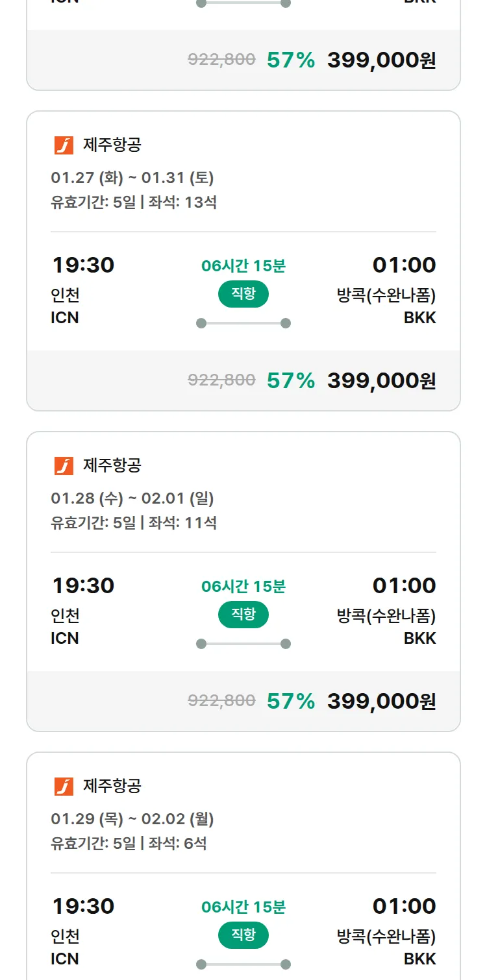Open the 01.29 (목) ~ 02.02 (월) date range
This screenshot has width=487, height=980.
132,819
